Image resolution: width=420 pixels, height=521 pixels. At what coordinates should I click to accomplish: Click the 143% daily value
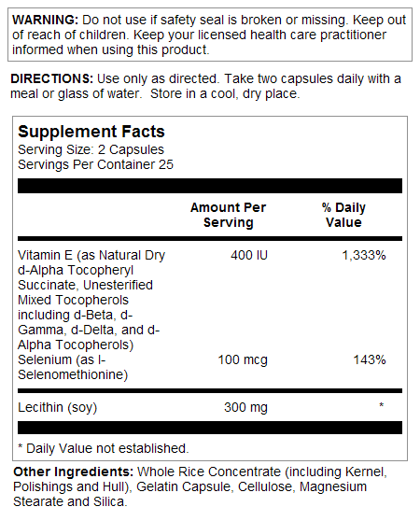(x=370, y=359)
